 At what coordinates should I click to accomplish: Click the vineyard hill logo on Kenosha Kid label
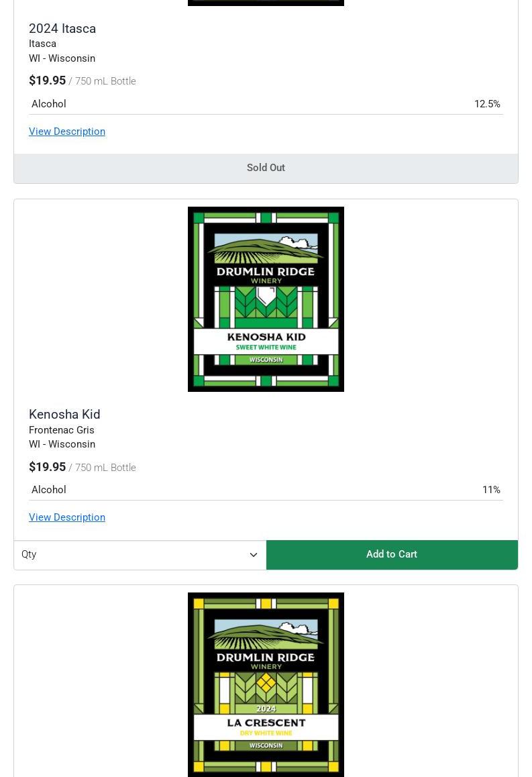tap(266, 248)
